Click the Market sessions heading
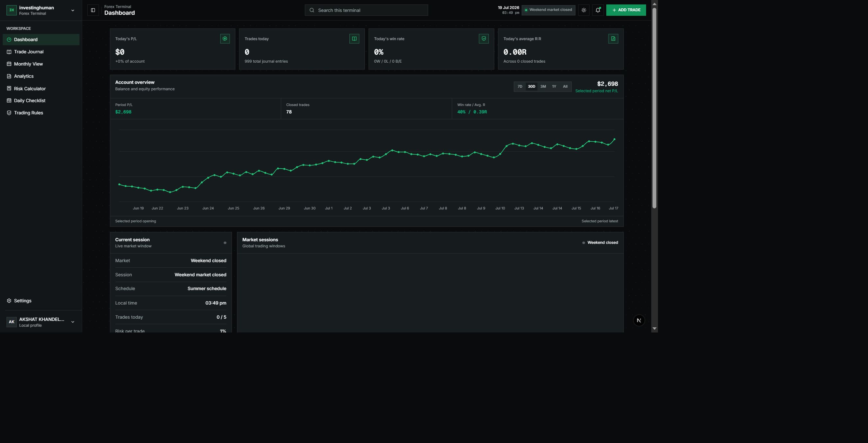 260,240
